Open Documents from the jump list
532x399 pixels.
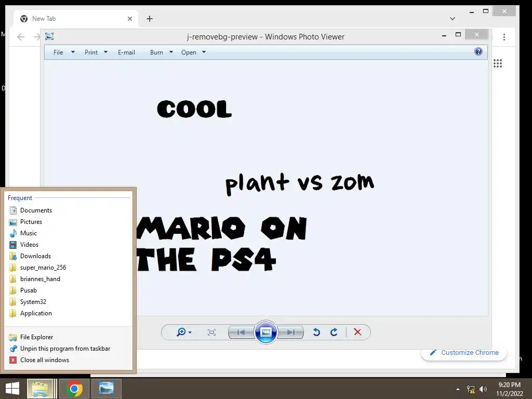point(68,210)
